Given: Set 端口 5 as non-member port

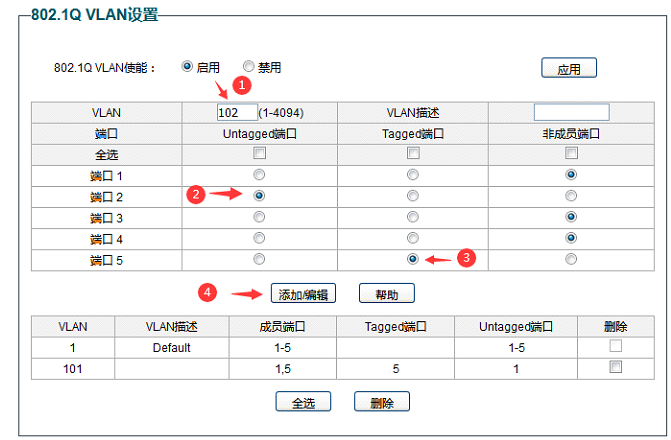Looking at the screenshot, I should tap(571, 258).
